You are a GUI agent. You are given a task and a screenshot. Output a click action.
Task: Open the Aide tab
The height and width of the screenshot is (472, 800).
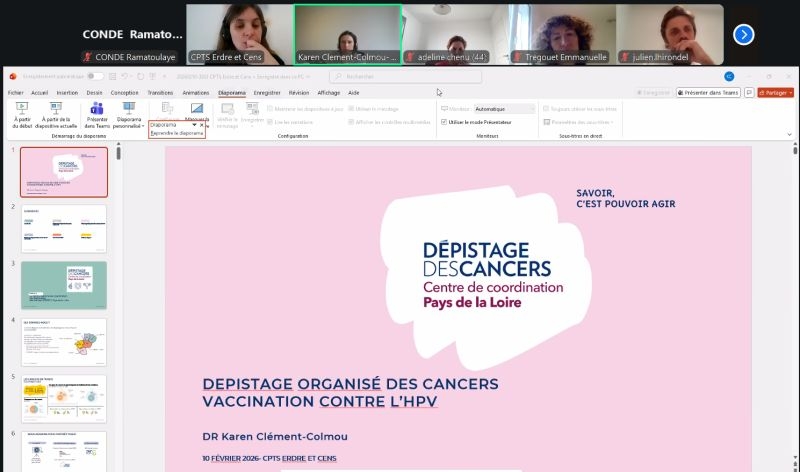tap(354, 93)
